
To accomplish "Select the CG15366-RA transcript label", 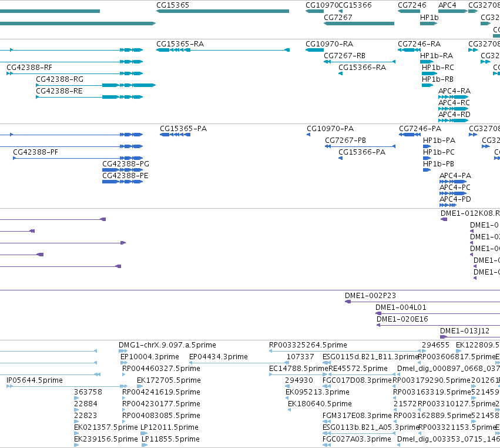I will click(x=362, y=68).
